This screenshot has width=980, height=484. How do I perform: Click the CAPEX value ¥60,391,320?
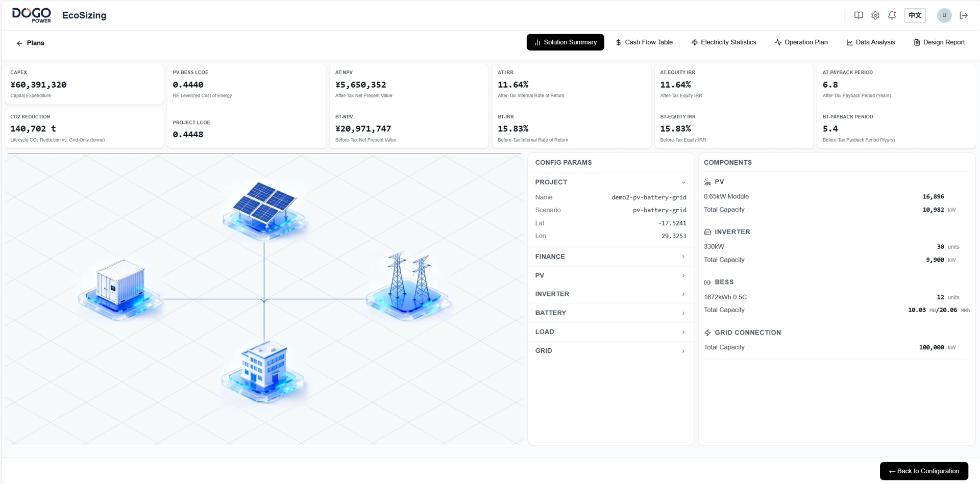38,85
